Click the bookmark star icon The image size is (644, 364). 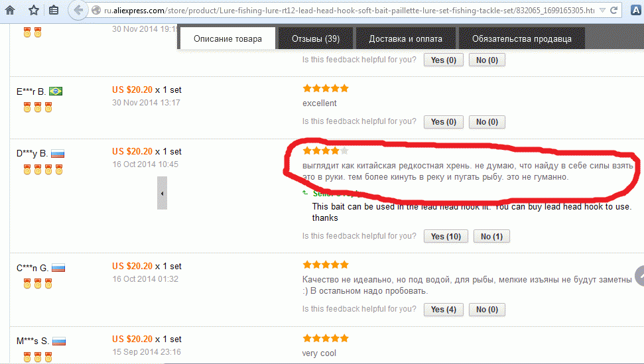(x=34, y=10)
